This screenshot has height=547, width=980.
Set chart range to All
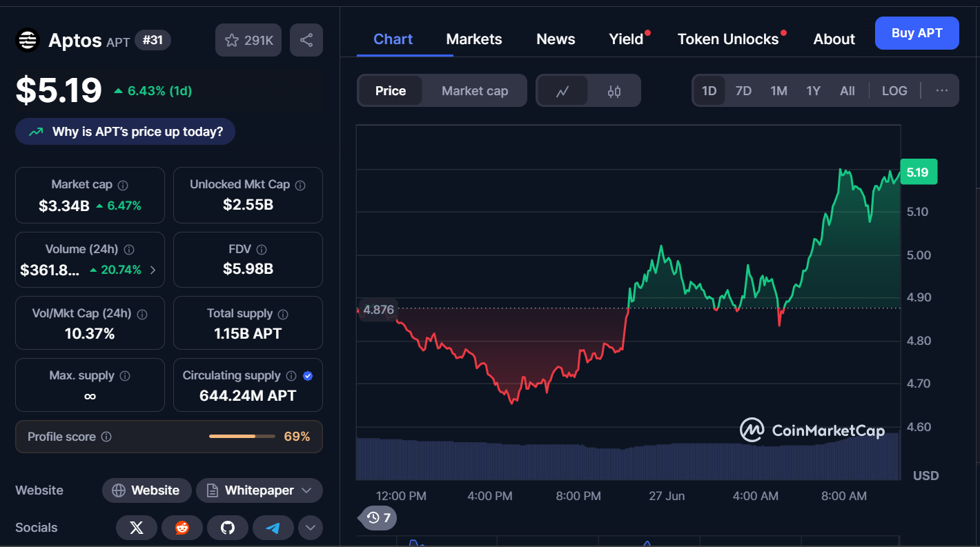pyautogui.click(x=847, y=91)
